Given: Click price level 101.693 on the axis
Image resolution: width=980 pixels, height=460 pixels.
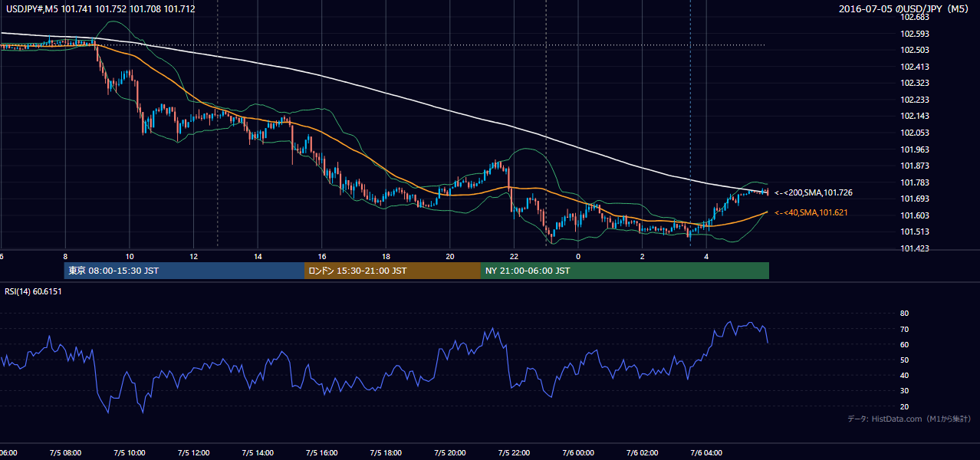Looking at the screenshot, I should pyautogui.click(x=914, y=199).
